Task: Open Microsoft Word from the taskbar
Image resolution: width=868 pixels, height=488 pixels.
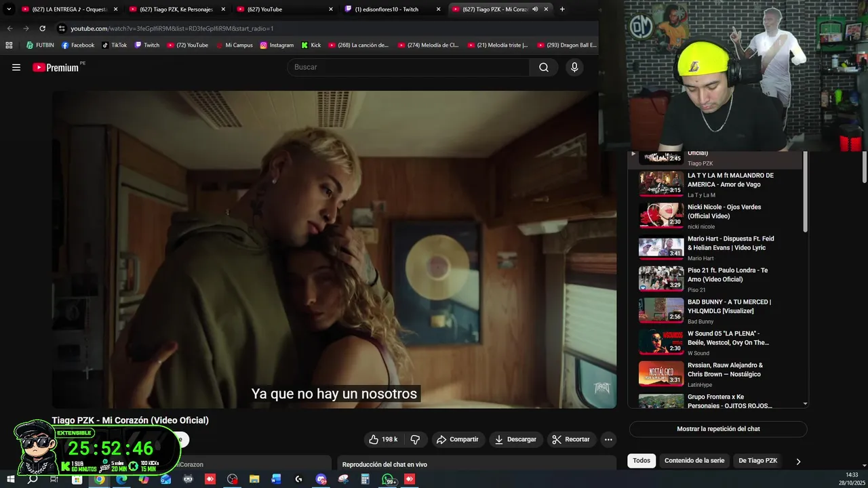Action: (277, 479)
